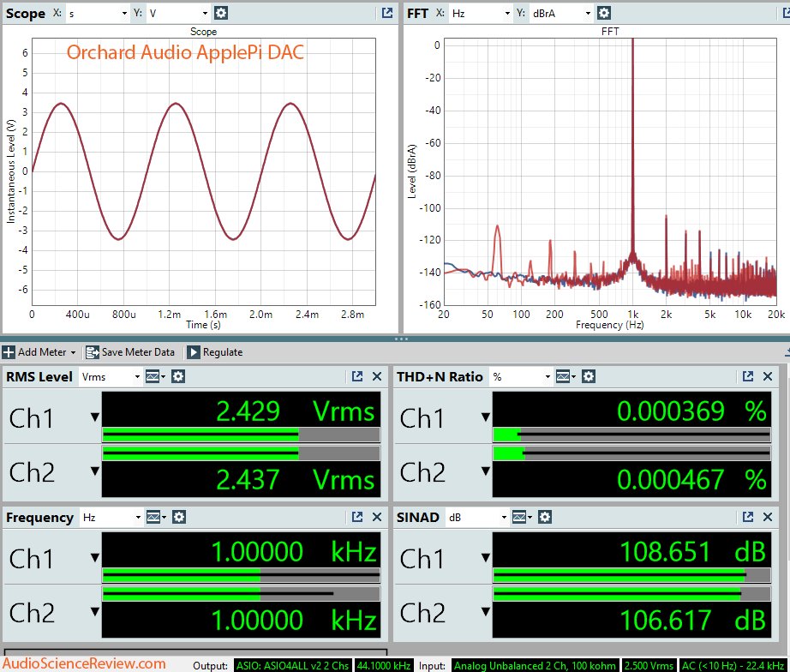Expand THD+N Ratio Ch2 channel arrow
This screenshot has height=672, width=790.
click(x=486, y=471)
